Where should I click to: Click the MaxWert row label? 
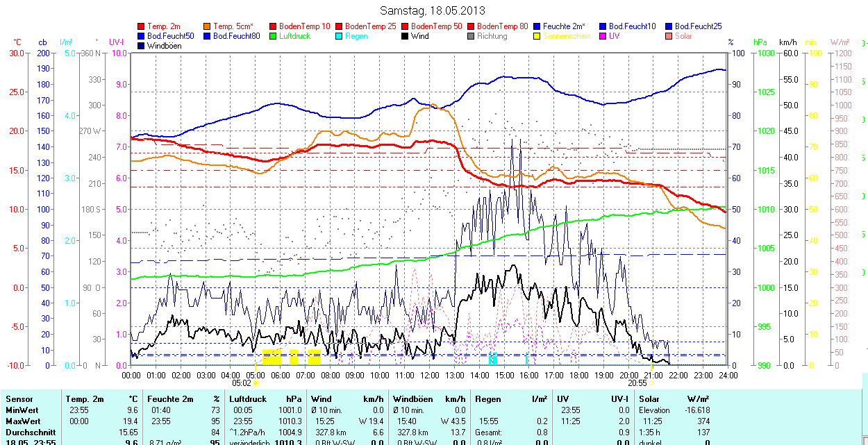tap(24, 421)
